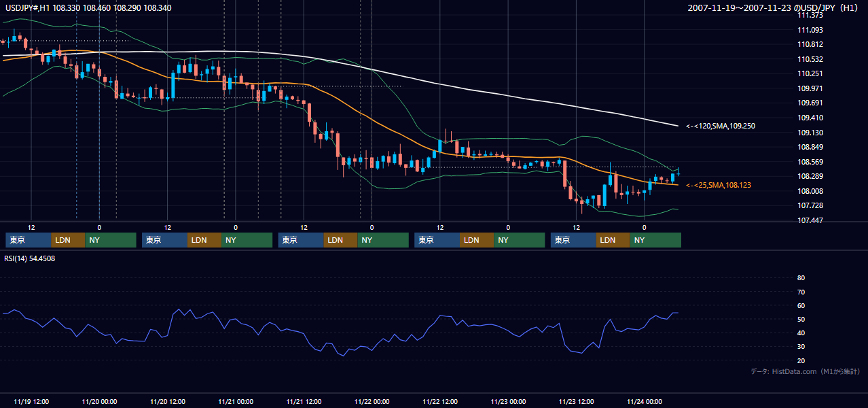Select price axis value 108.569
Screen dimensions: 868x408
[x=810, y=162]
